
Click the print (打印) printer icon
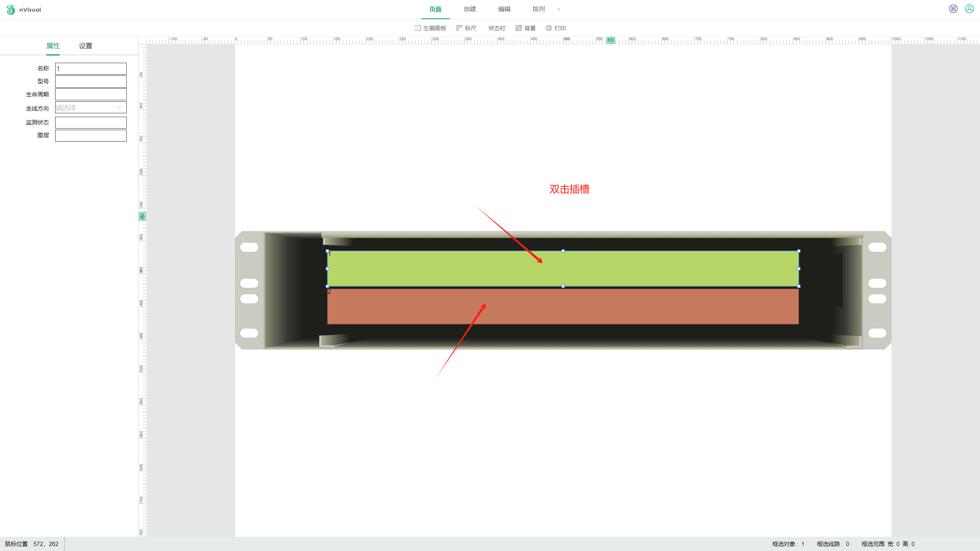[549, 28]
